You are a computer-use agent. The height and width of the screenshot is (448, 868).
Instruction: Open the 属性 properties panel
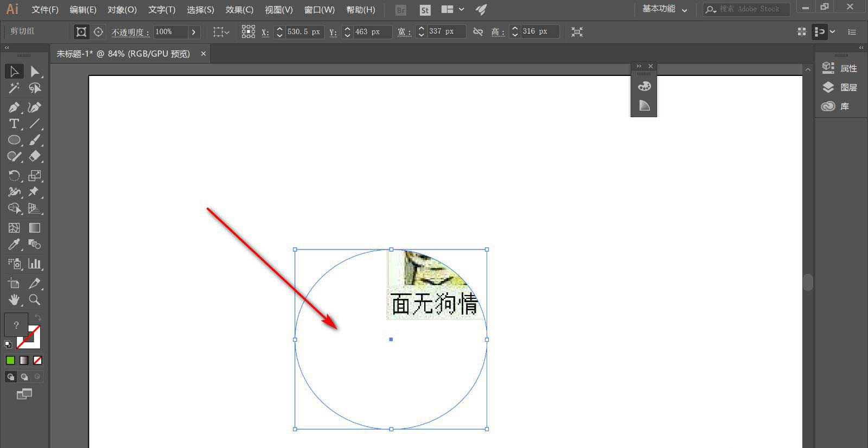coord(840,68)
